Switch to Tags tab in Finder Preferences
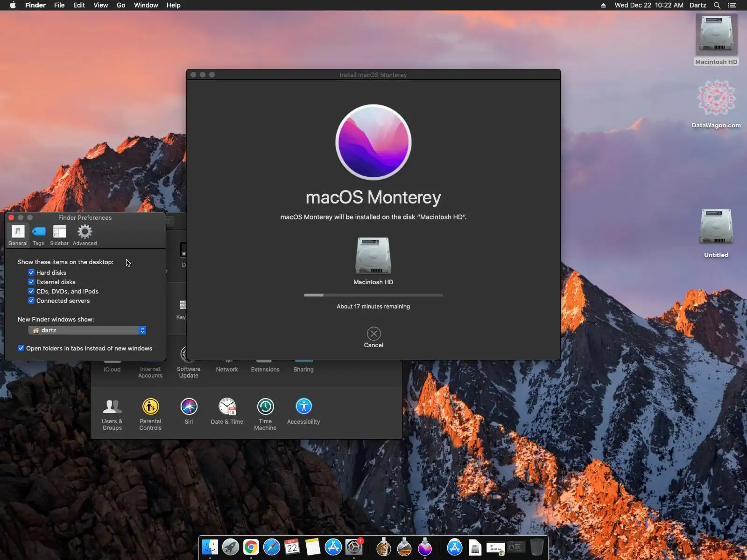This screenshot has width=747, height=560. [x=38, y=235]
